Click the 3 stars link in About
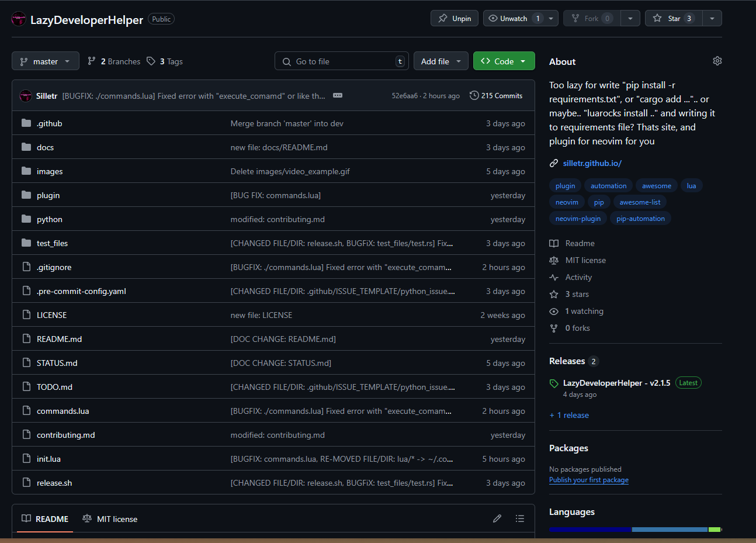 coord(577,294)
